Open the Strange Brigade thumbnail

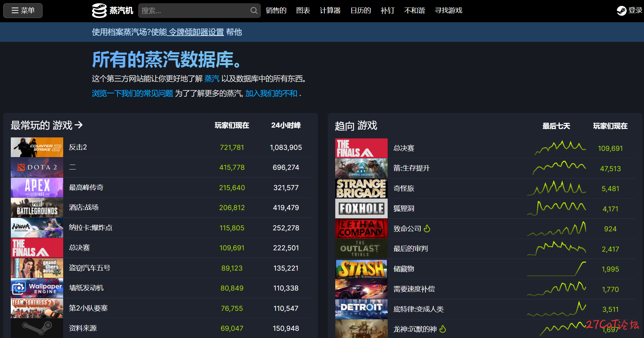pos(361,188)
